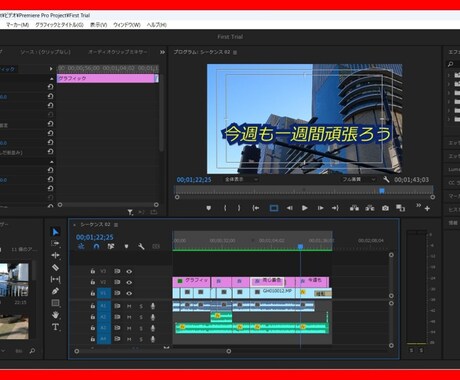Viewport: 460px width, 380px height.
Task: Select the Ripple Edit tool
Action: click(x=56, y=255)
